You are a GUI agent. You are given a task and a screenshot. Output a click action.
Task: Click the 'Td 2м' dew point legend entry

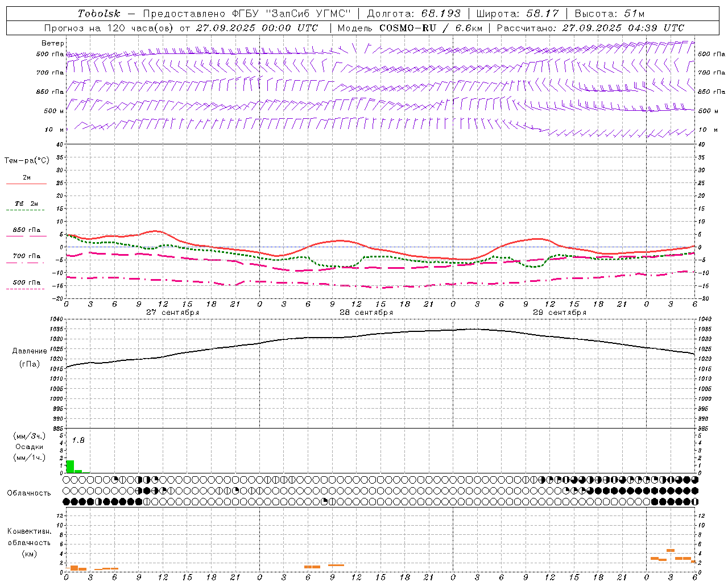pos(26,203)
